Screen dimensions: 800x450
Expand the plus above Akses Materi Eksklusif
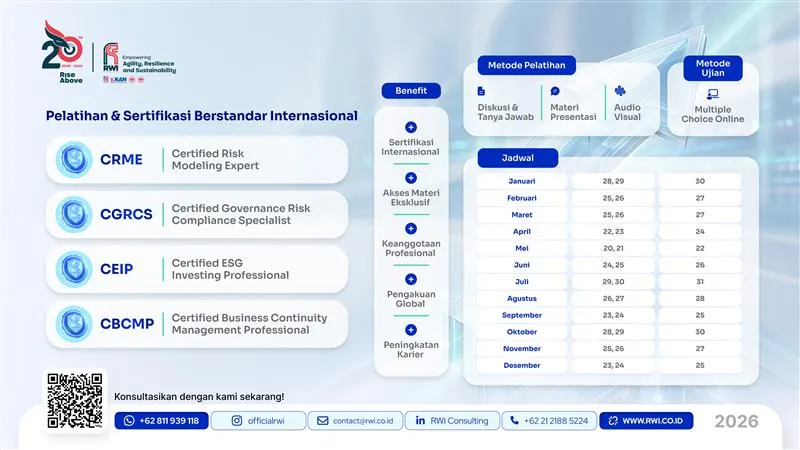410,177
